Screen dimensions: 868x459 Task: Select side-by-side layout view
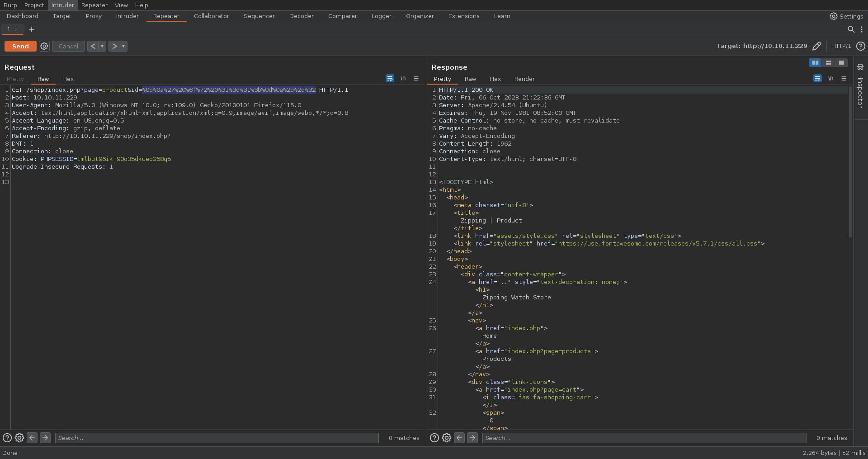815,63
